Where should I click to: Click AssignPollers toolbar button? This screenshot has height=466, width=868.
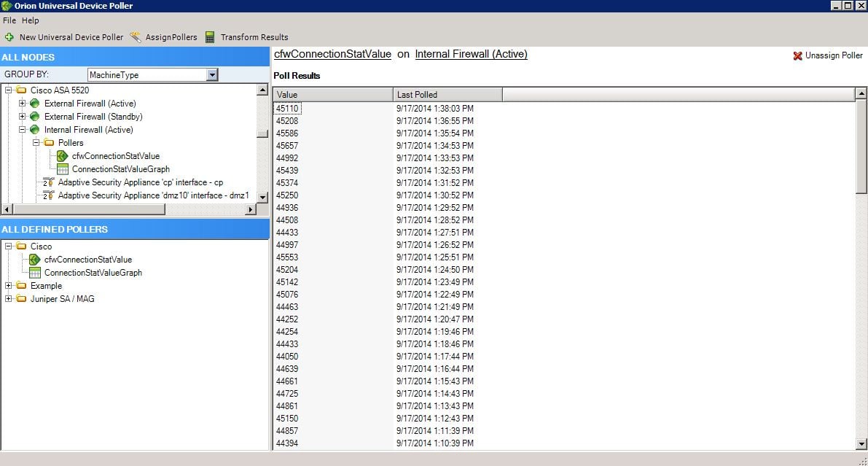point(164,37)
